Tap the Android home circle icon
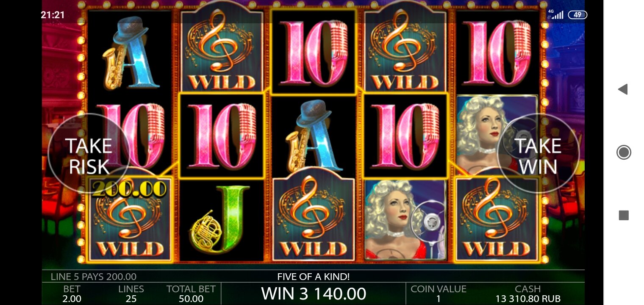The height and width of the screenshot is (305, 644). (x=623, y=152)
